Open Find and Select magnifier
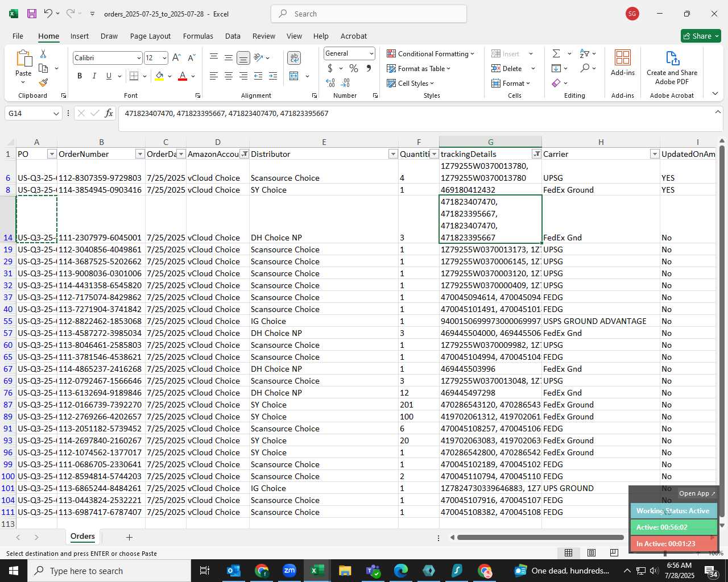Image resolution: width=728 pixels, height=582 pixels. pyautogui.click(x=585, y=68)
